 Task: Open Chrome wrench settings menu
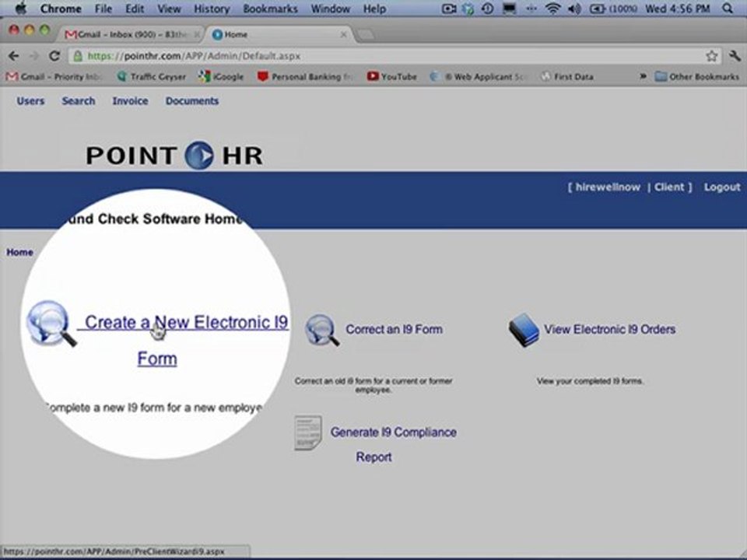click(x=734, y=56)
